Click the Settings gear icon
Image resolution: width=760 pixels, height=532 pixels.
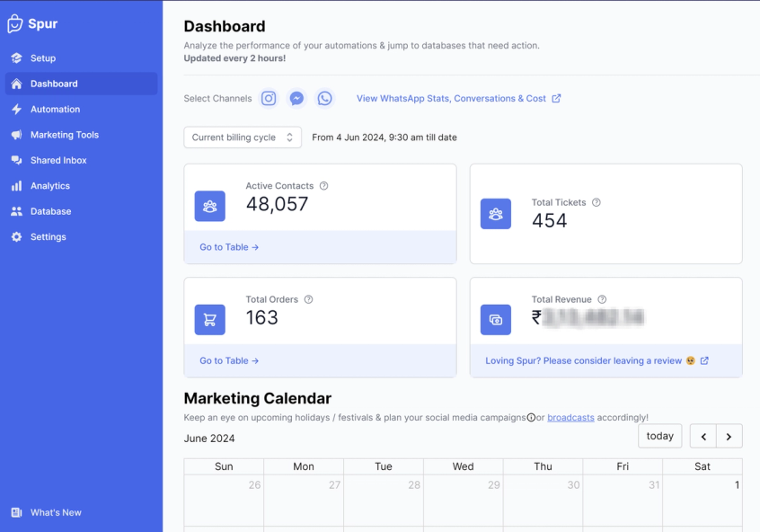point(16,236)
